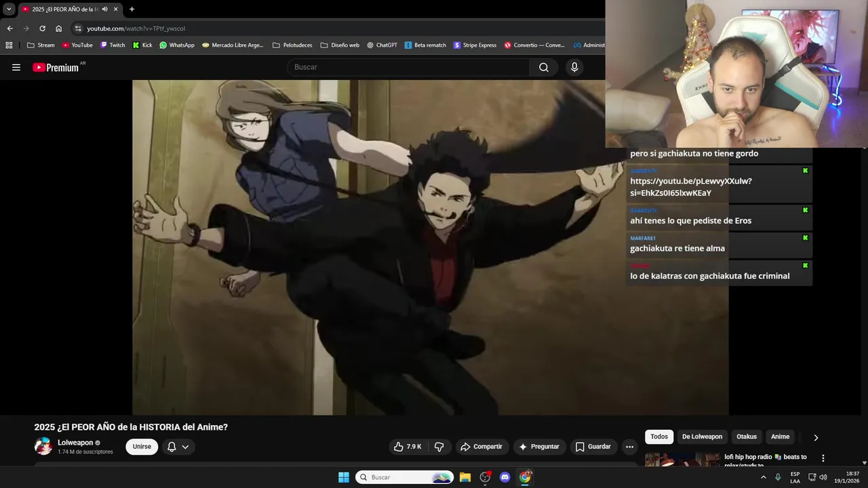This screenshot has height=488, width=868.
Task: Click the Guardar save button
Action: (x=593, y=447)
